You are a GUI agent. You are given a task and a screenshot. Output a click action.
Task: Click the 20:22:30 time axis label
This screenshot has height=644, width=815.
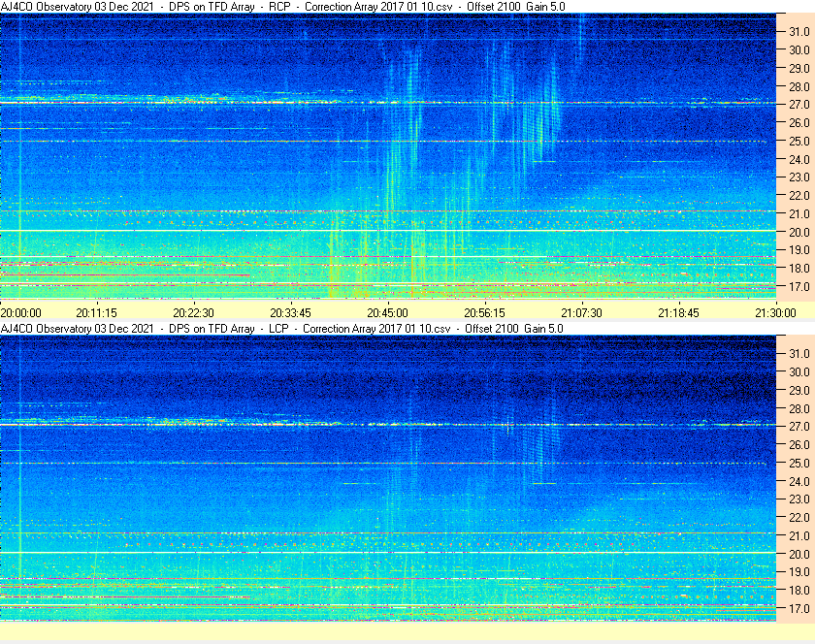coord(193,313)
